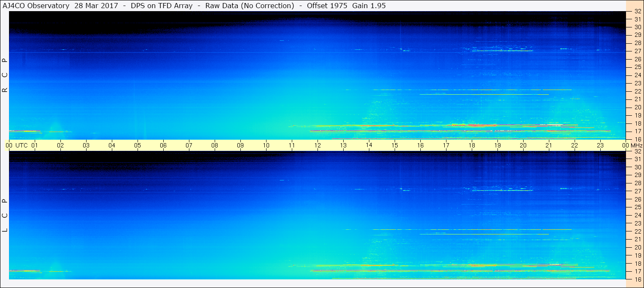644x288 pixels.
Task: Click the Gain 1.95 value
Action: (369, 6)
